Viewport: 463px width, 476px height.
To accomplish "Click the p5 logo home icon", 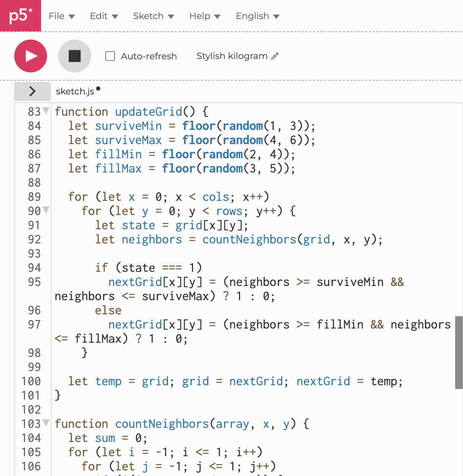I will click(x=21, y=16).
